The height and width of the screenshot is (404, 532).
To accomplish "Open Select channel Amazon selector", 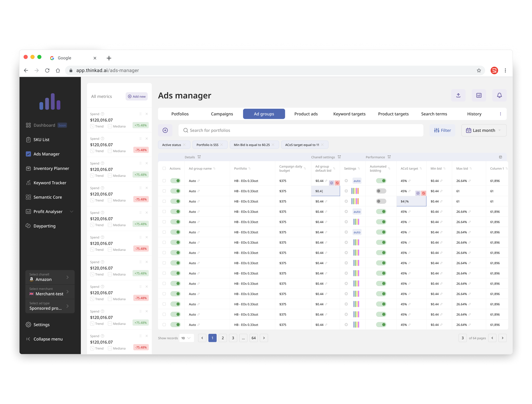I will tap(50, 277).
